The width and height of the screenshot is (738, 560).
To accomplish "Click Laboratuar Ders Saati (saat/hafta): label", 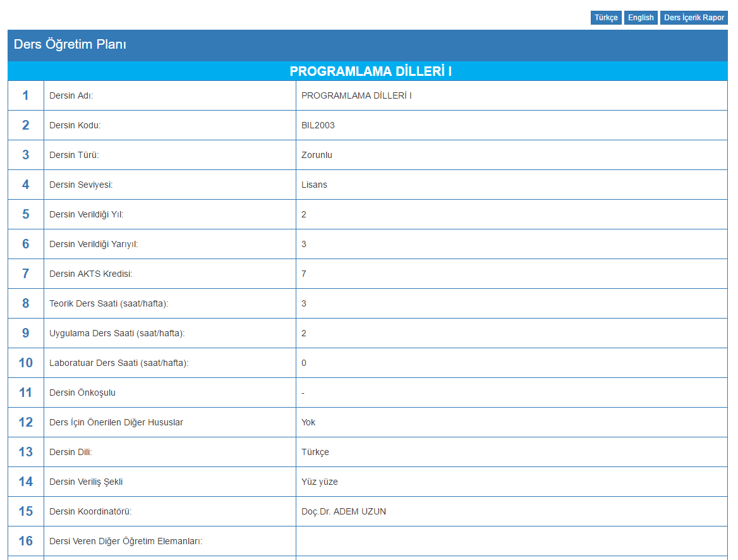I will coord(119,363).
